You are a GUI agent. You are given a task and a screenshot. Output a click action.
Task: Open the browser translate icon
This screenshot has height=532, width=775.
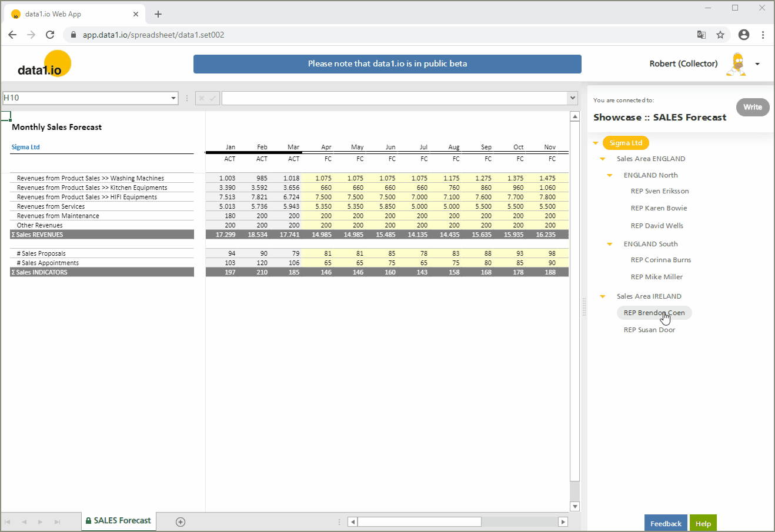pos(701,35)
